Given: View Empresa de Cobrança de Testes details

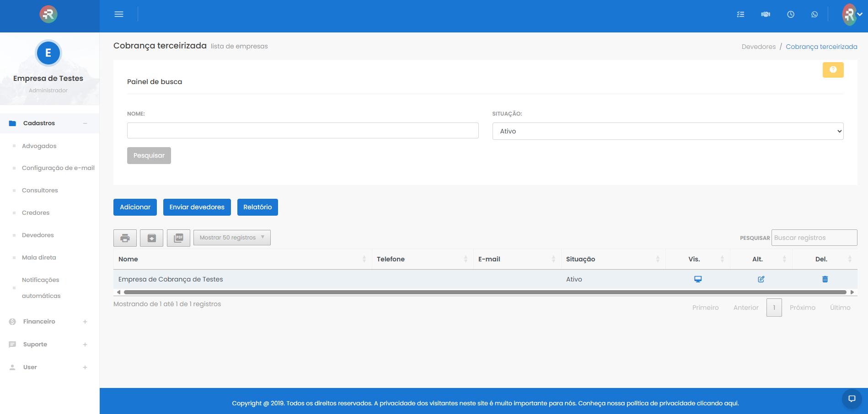Looking at the screenshot, I should [x=697, y=279].
